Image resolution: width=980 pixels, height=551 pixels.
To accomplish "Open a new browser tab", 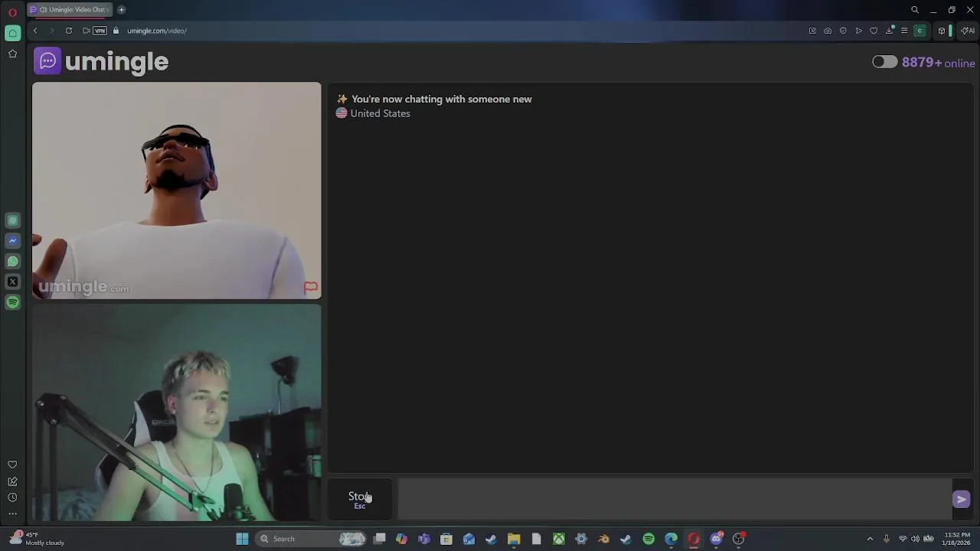I will click(121, 9).
